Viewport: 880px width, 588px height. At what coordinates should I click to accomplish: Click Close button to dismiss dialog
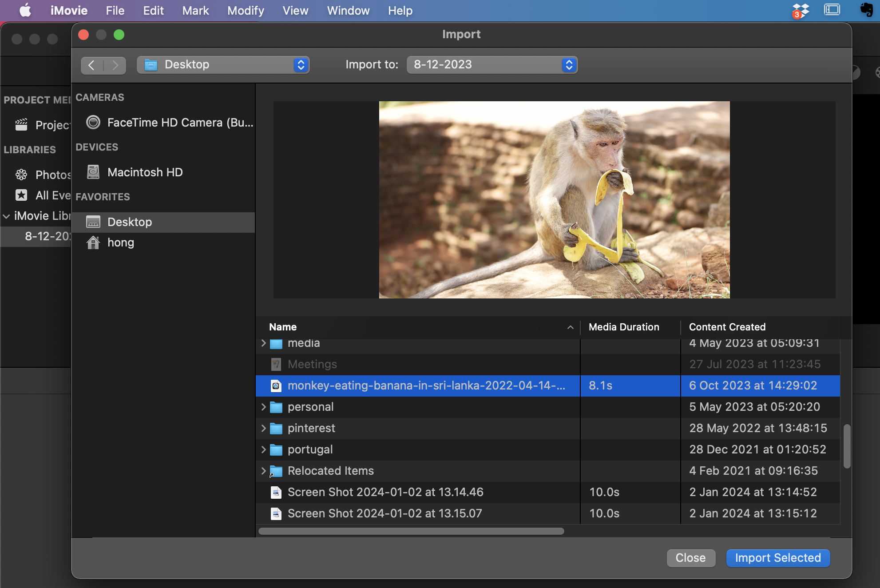pos(690,557)
